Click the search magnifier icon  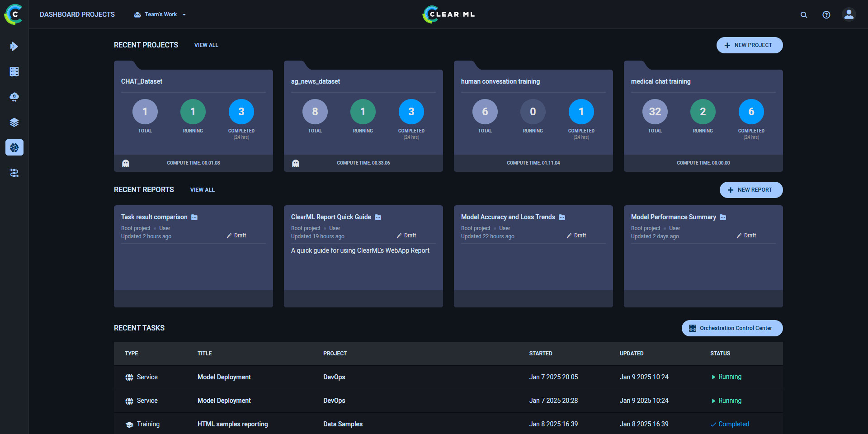(x=803, y=14)
